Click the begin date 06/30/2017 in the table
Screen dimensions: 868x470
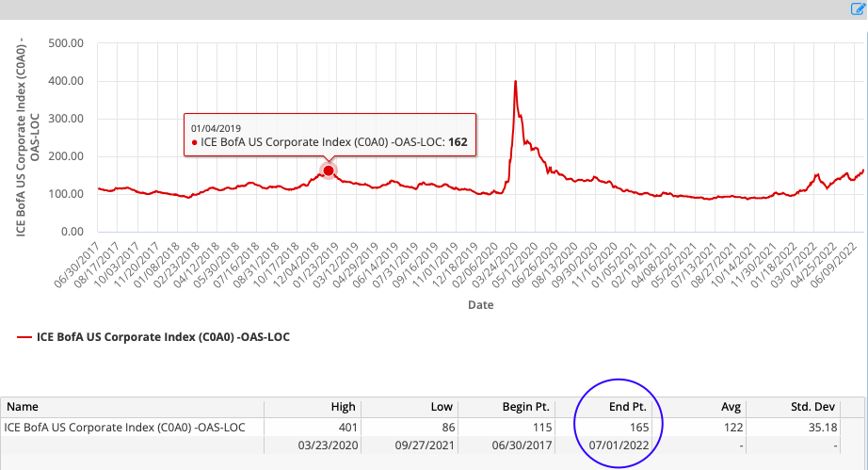pos(522,446)
